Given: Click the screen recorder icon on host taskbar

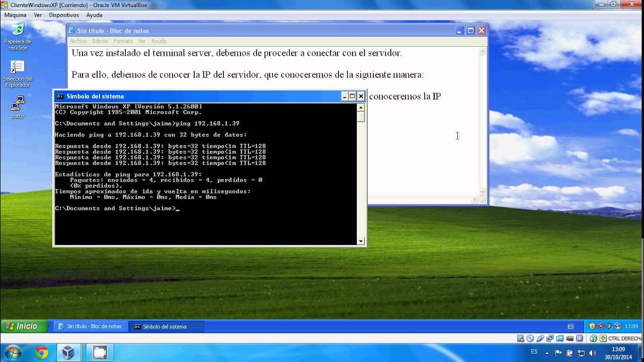Looking at the screenshot, I should (x=100, y=353).
